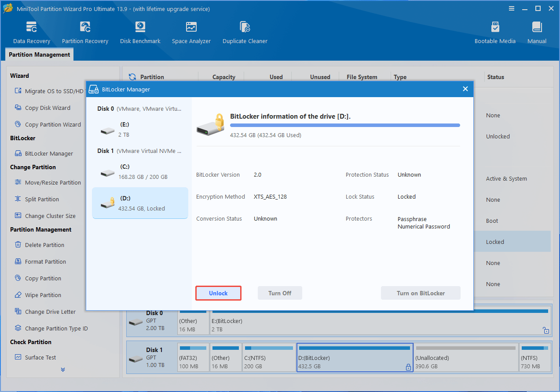Open the Space Analyzer tool
Screen dimensions: 560x392
191,33
